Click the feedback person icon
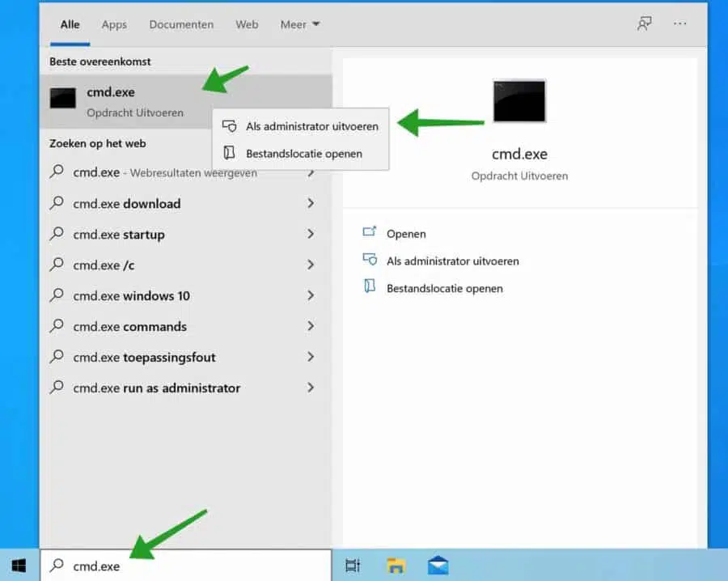Screen dimensions: 728x581 [x=645, y=23]
